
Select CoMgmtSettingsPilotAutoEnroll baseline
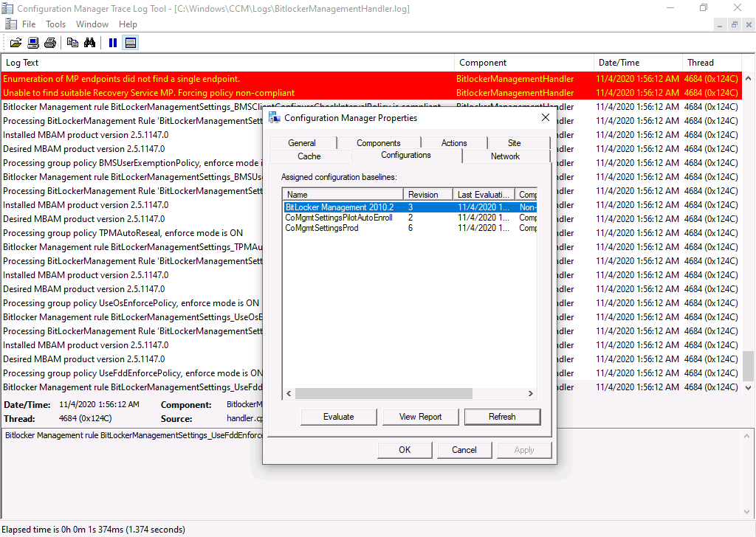[410, 218]
